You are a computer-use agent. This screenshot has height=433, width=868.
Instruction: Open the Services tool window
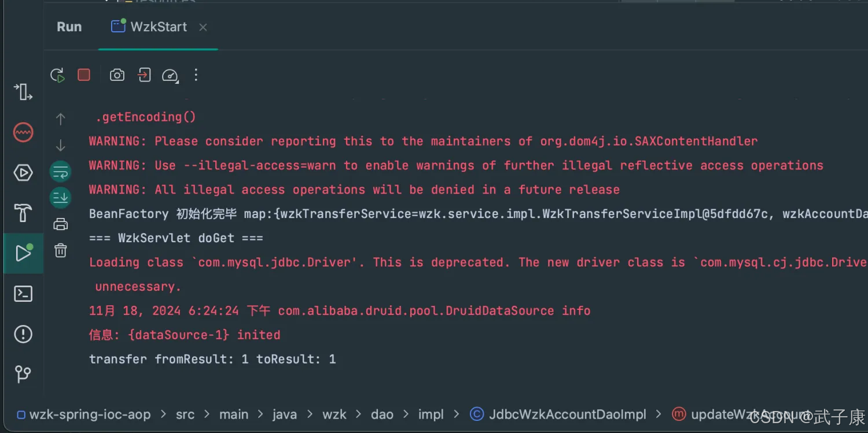23,173
